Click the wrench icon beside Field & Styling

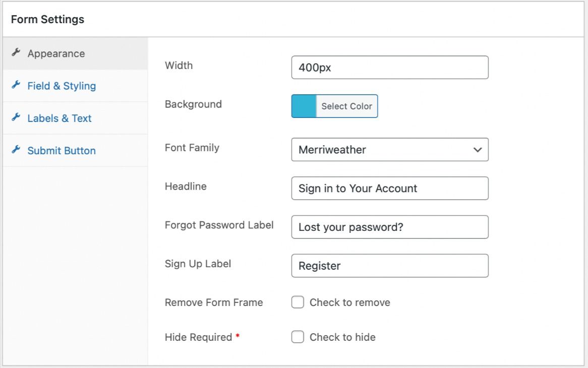point(16,86)
